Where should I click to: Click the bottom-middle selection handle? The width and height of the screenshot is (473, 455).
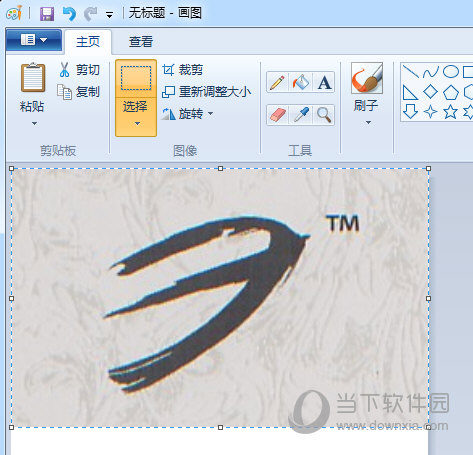(x=220, y=427)
